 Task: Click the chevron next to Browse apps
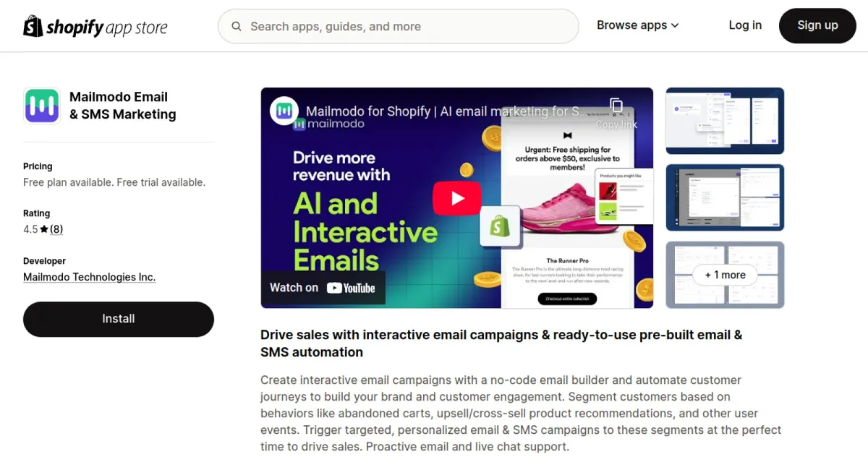click(x=675, y=25)
